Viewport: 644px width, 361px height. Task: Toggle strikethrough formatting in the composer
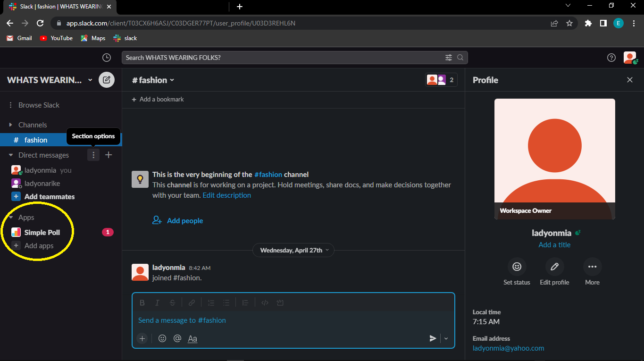click(x=173, y=303)
